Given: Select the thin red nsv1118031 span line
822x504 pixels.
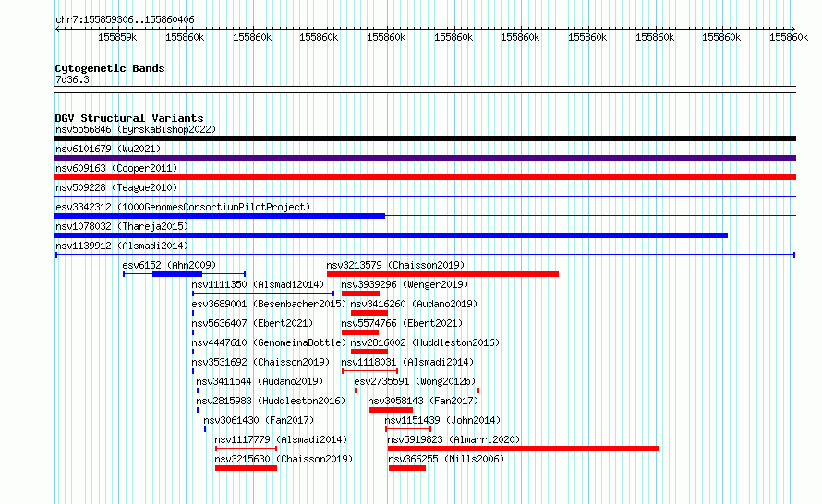Looking at the screenshot, I should pyautogui.click(x=369, y=371).
